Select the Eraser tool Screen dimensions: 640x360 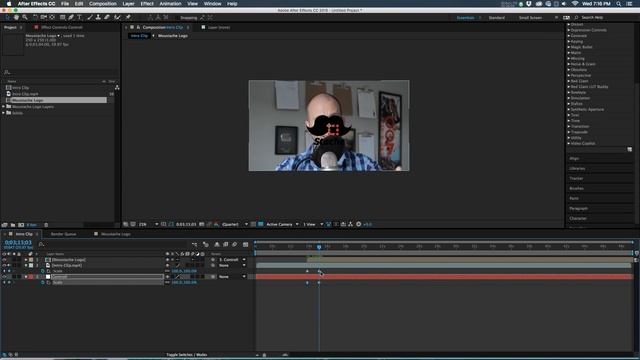107,18
